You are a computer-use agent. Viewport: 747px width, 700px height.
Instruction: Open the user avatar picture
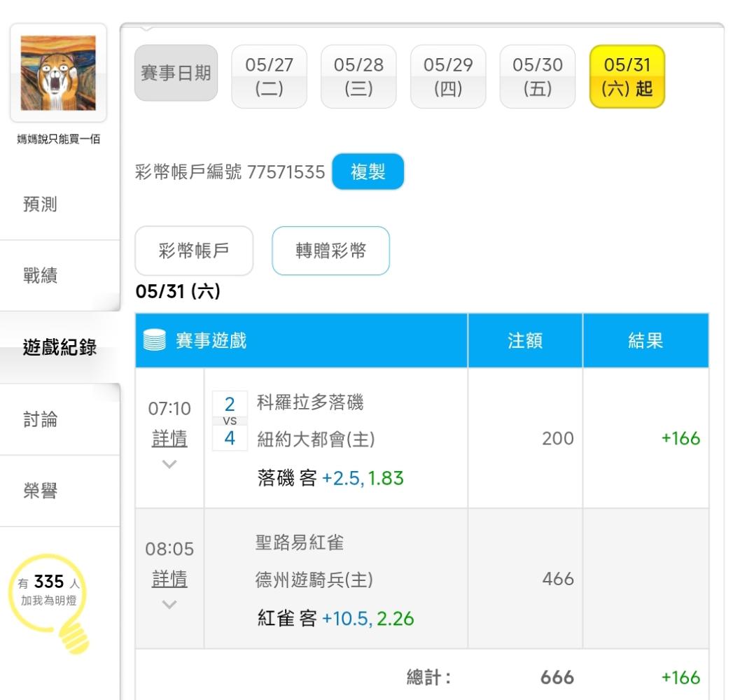(x=58, y=73)
